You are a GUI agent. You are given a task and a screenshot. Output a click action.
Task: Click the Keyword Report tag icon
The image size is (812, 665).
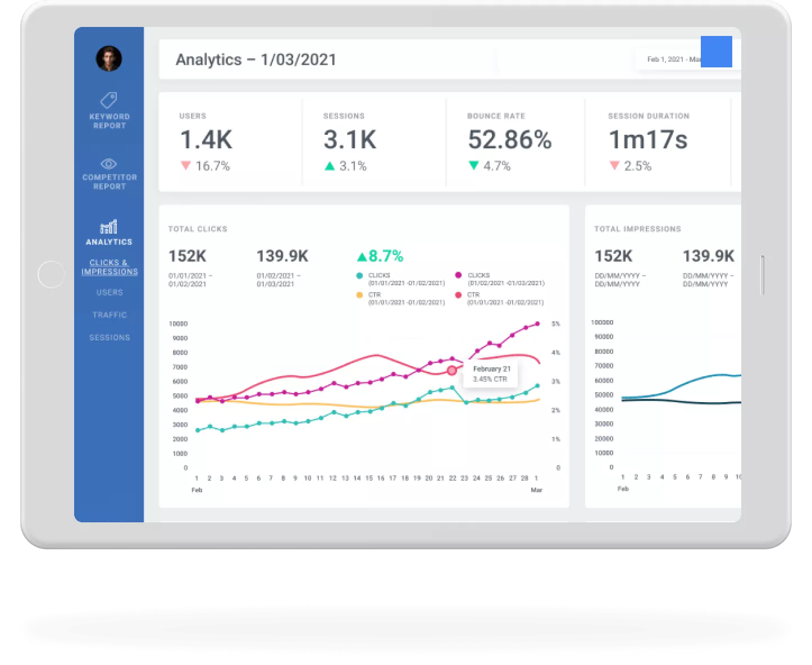click(109, 100)
